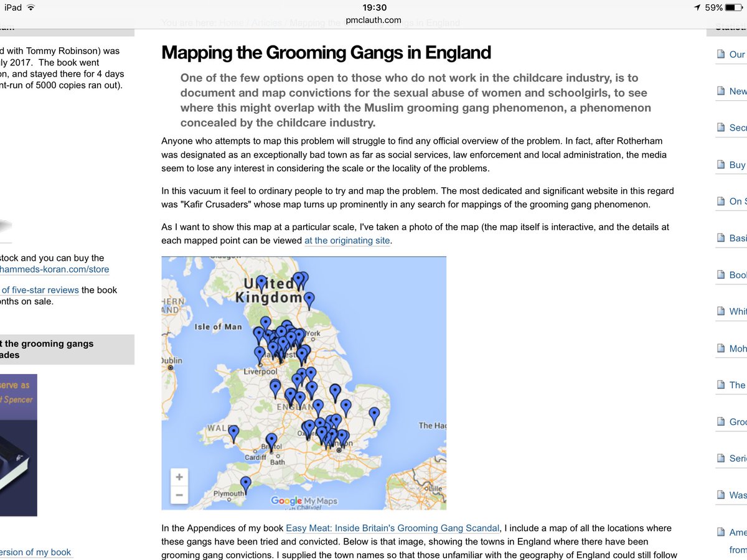The width and height of the screenshot is (747, 560).
Task: Tap the location arrow icon in status bar
Action: point(697,7)
